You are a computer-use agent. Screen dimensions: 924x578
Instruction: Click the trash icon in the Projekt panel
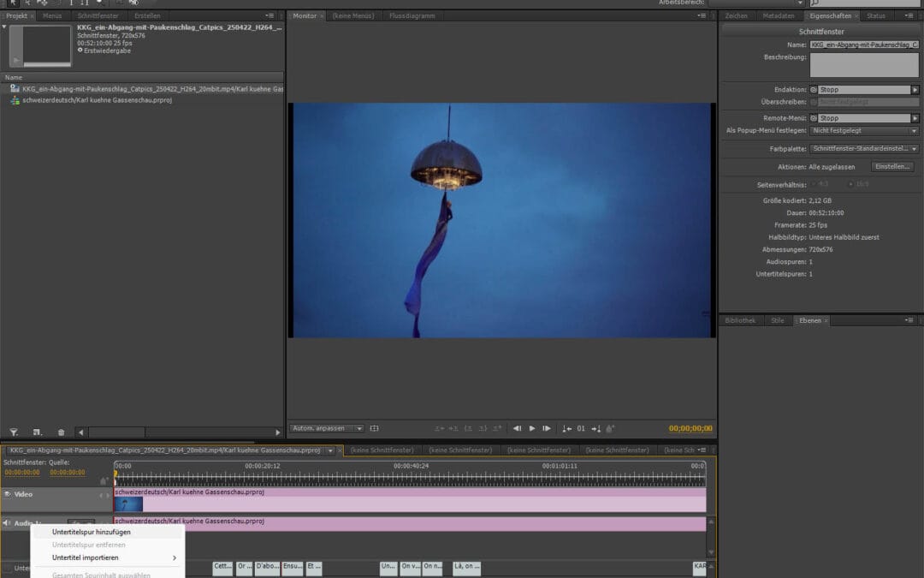pos(61,432)
